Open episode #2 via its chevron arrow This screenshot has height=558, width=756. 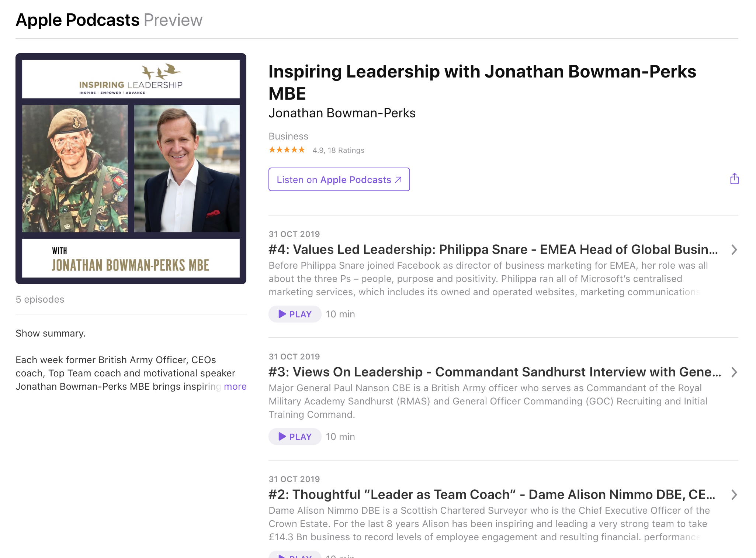pyautogui.click(x=734, y=495)
